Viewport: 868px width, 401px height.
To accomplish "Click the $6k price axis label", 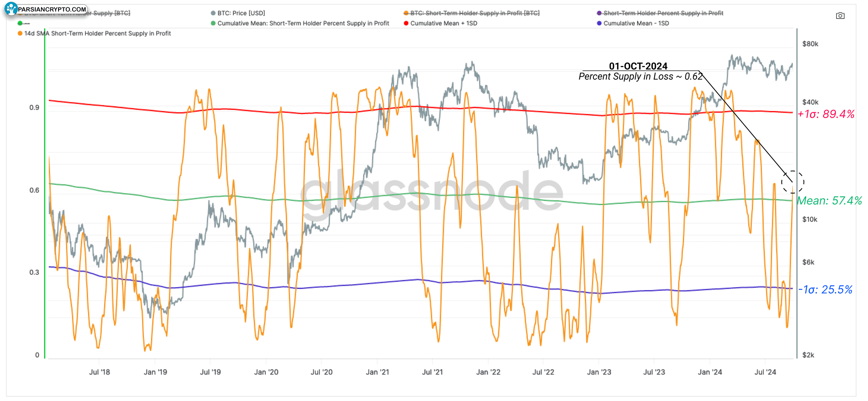I will [x=808, y=262].
